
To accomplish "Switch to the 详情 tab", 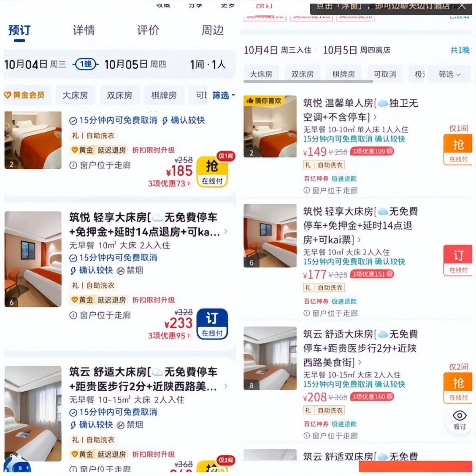I will tap(84, 30).
